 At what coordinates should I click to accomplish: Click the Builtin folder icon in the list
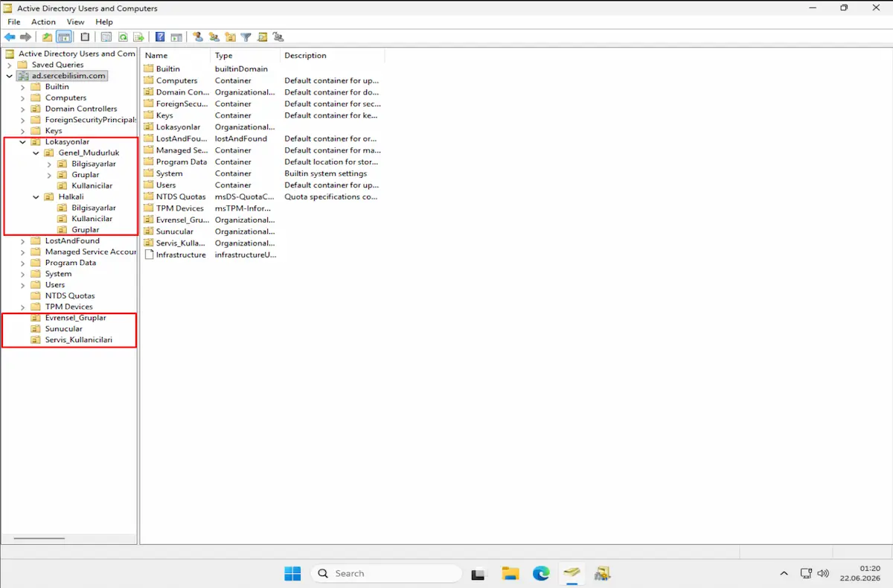pyautogui.click(x=148, y=69)
